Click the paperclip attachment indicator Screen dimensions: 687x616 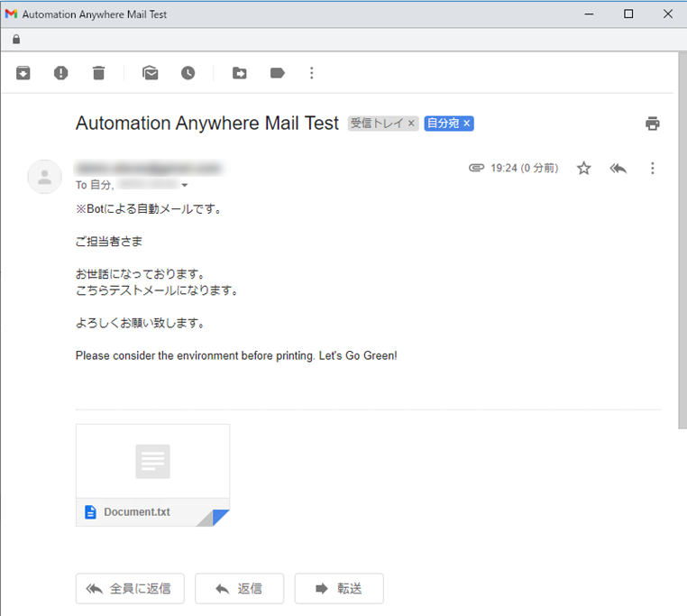pos(476,168)
